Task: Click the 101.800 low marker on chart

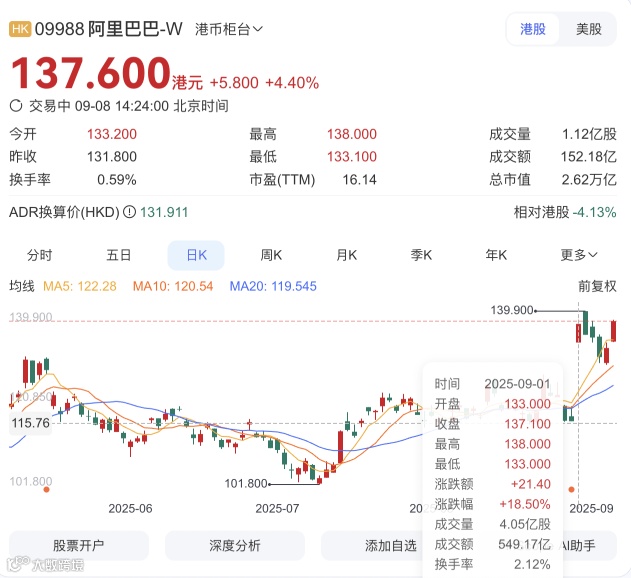Action: [245, 483]
